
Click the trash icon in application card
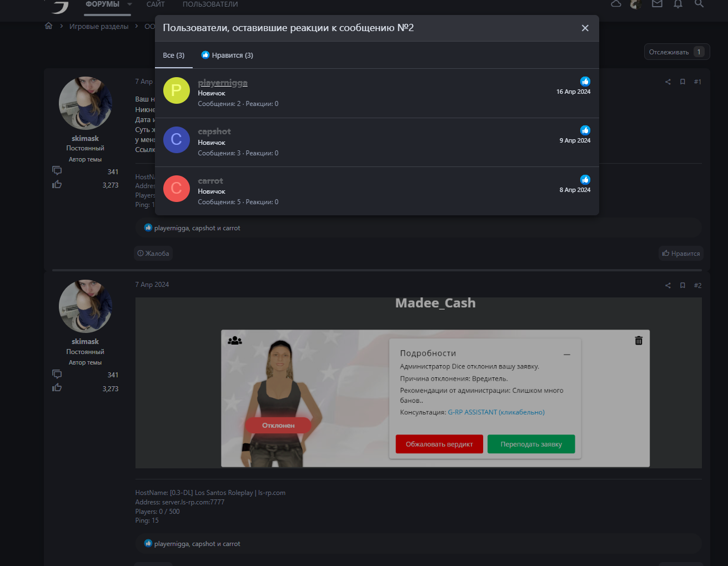pos(639,341)
